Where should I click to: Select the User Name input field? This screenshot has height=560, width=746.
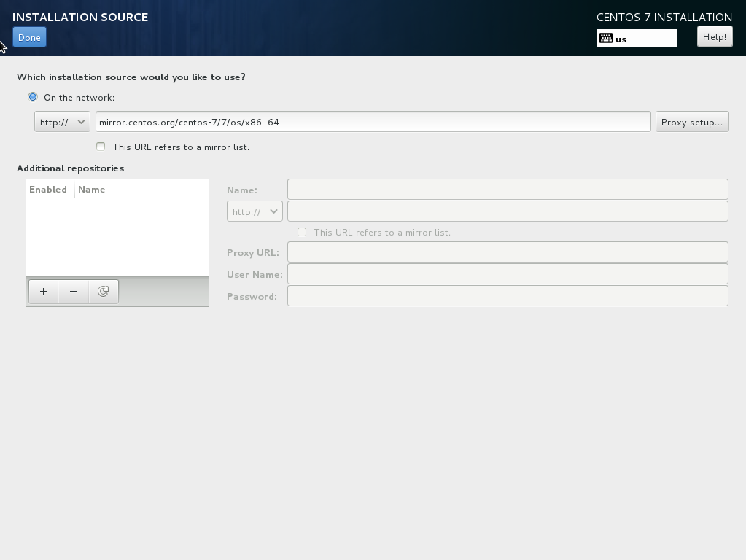pos(508,274)
